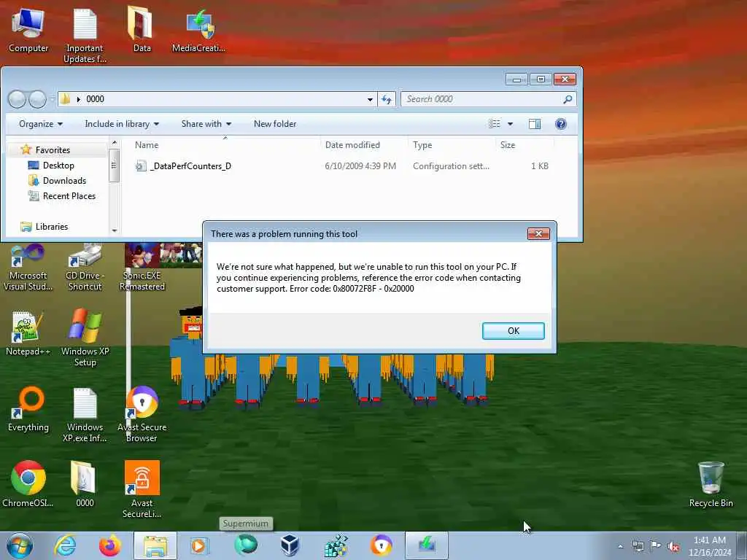The image size is (747, 560).
Task: Select the 0000 folder on desktop
Action: (x=85, y=484)
